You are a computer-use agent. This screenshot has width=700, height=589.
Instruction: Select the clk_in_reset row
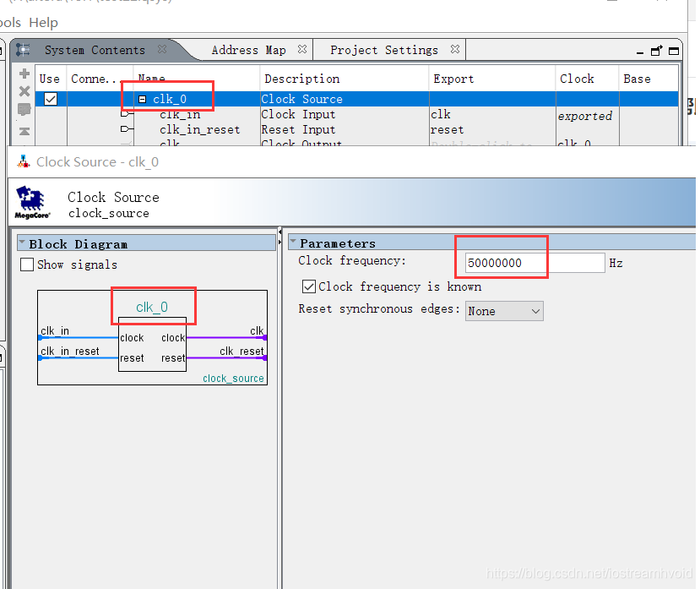199,129
